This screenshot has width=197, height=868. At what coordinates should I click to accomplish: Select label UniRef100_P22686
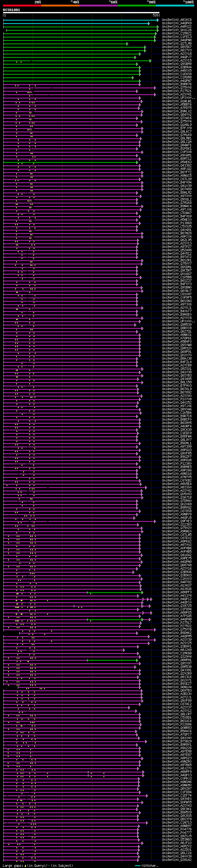pyautogui.click(x=176, y=725)
